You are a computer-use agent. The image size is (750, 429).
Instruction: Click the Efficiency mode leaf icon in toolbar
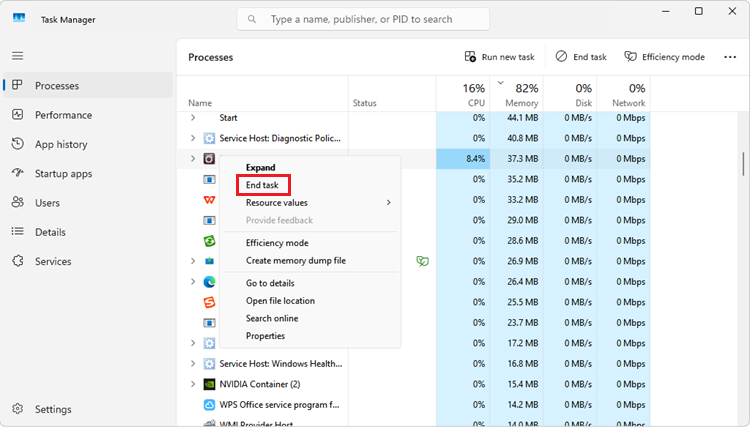(630, 56)
